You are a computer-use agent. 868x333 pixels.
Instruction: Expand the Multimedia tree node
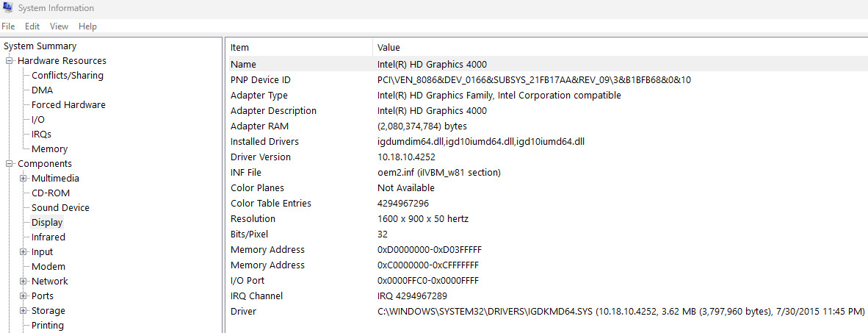click(23, 179)
